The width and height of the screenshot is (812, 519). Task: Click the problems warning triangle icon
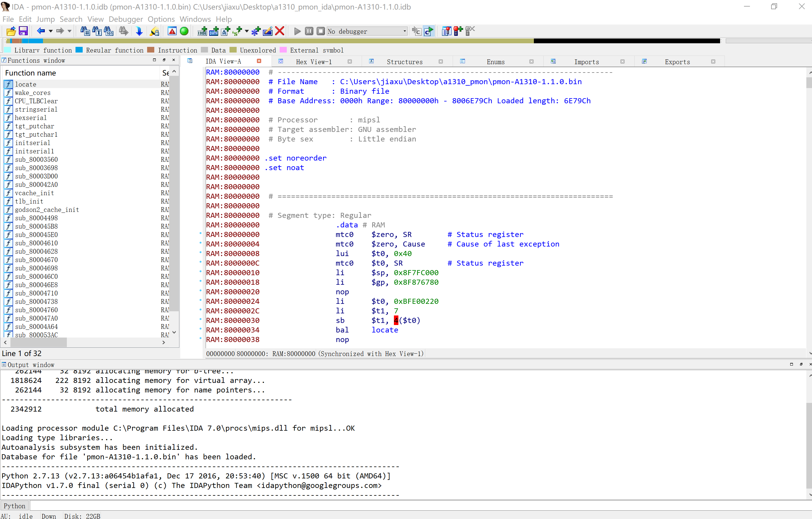(172, 31)
